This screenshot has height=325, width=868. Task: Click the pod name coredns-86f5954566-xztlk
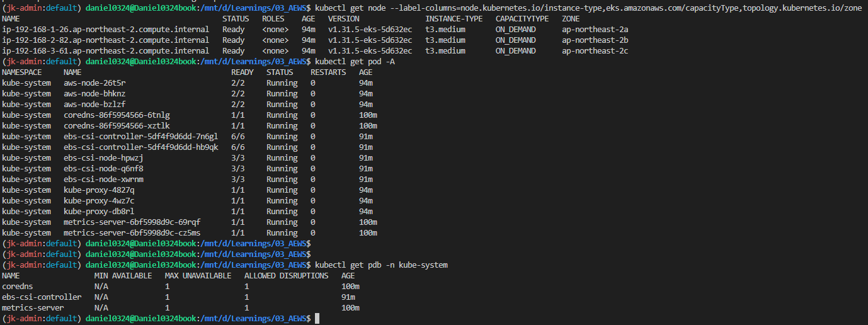[x=117, y=126]
